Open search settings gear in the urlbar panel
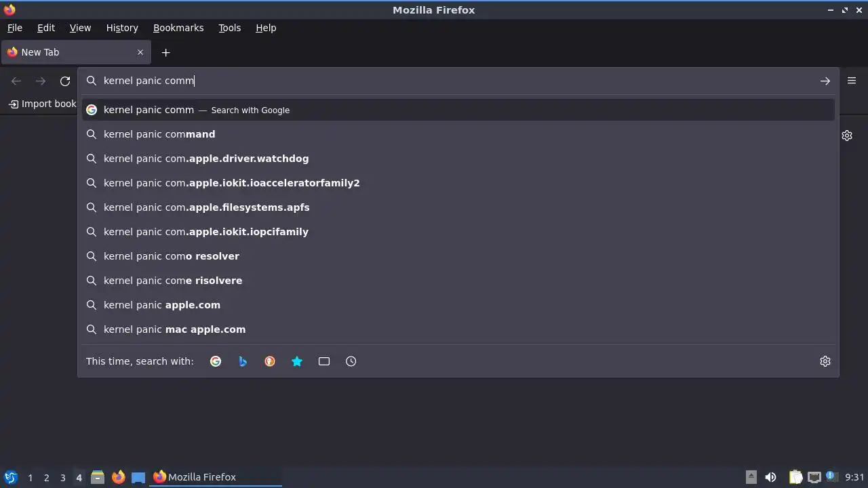This screenshot has height=488, width=868. point(825,361)
